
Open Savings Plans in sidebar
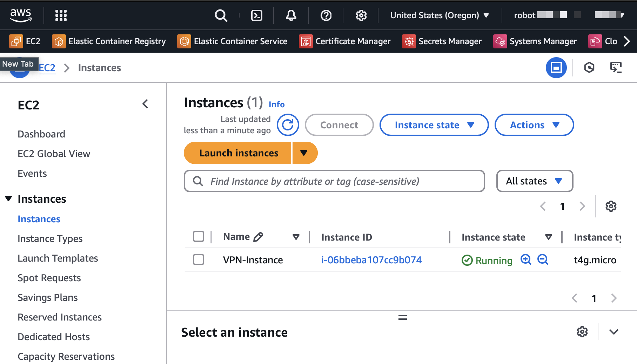pyautogui.click(x=48, y=297)
